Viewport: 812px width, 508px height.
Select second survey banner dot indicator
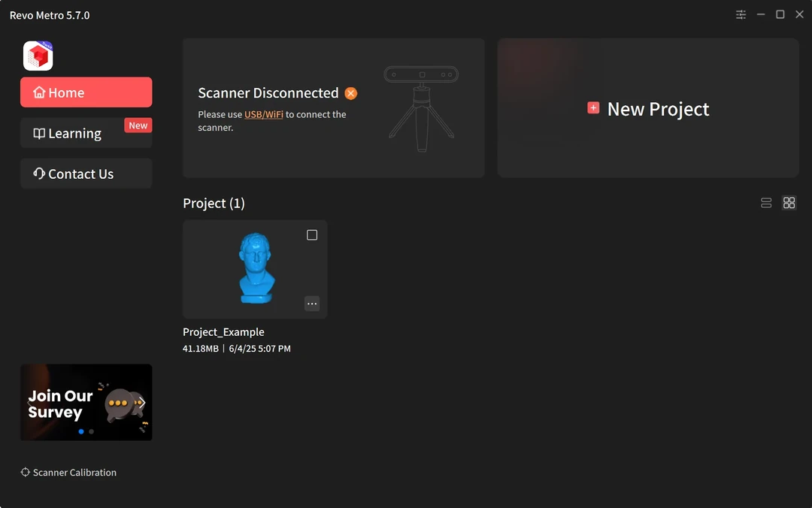click(x=91, y=431)
